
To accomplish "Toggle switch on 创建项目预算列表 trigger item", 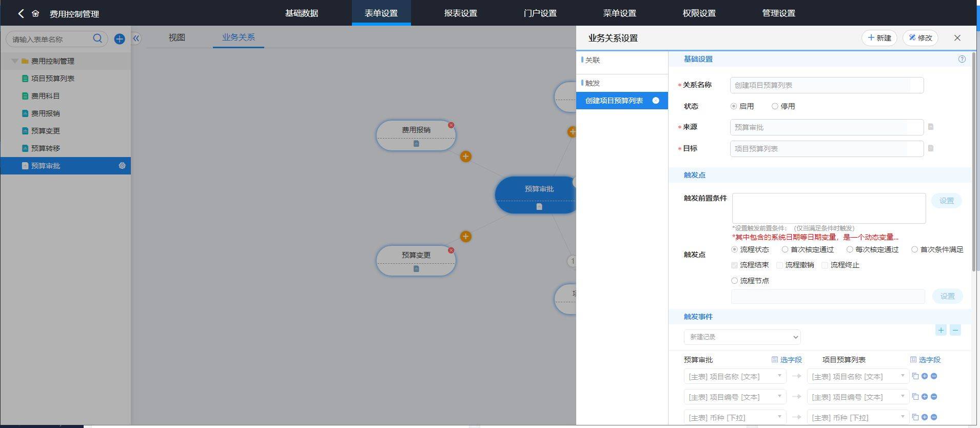I will coord(656,101).
